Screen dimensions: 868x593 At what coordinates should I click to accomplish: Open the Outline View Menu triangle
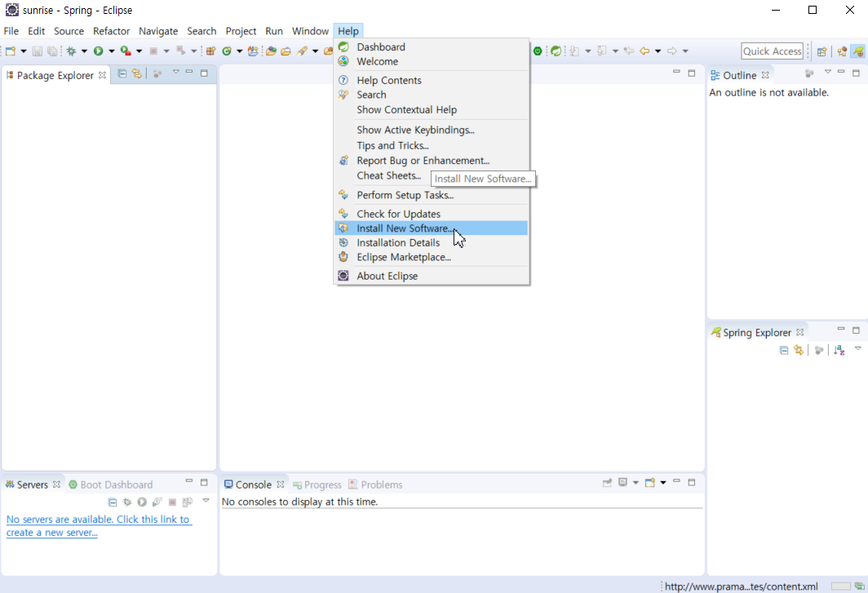click(828, 72)
